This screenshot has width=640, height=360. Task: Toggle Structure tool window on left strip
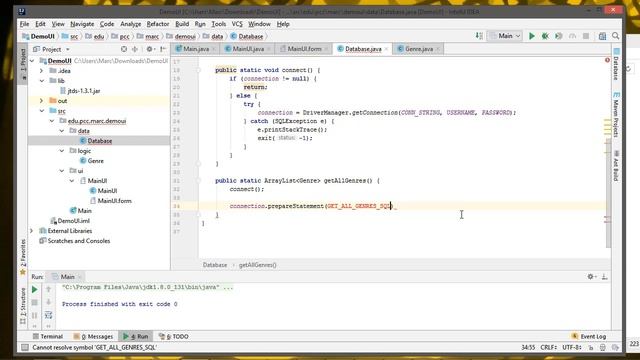pos(23,307)
